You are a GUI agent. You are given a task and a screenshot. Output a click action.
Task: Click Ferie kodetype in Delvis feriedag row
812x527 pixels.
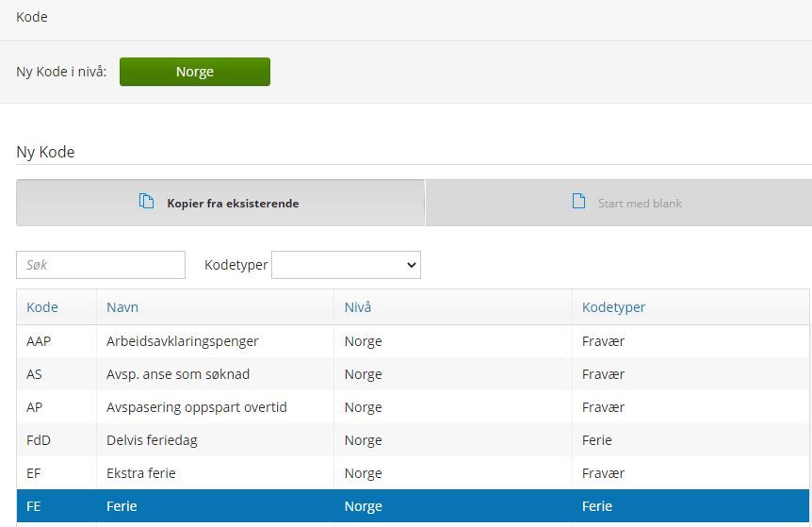pyautogui.click(x=597, y=440)
